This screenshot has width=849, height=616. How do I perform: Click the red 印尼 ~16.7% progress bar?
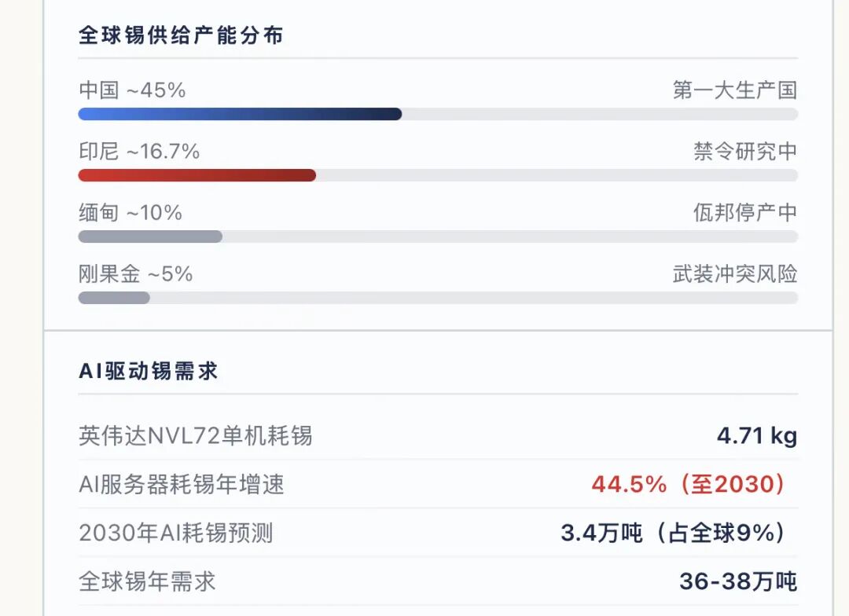[x=197, y=175]
